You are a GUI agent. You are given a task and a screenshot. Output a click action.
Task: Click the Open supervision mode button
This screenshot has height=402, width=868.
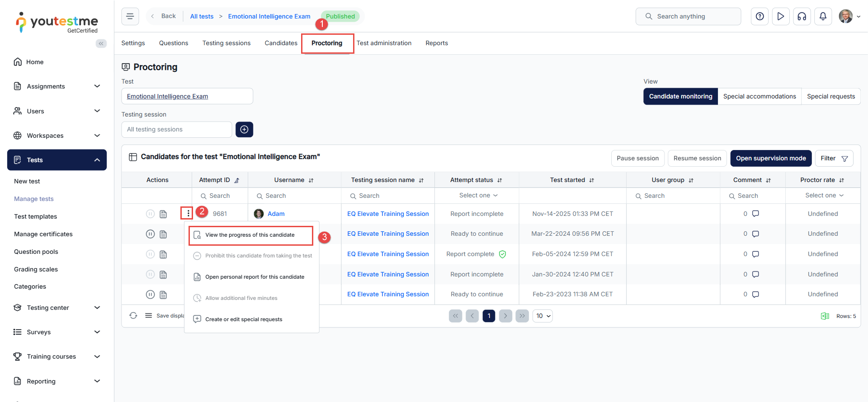(770, 159)
